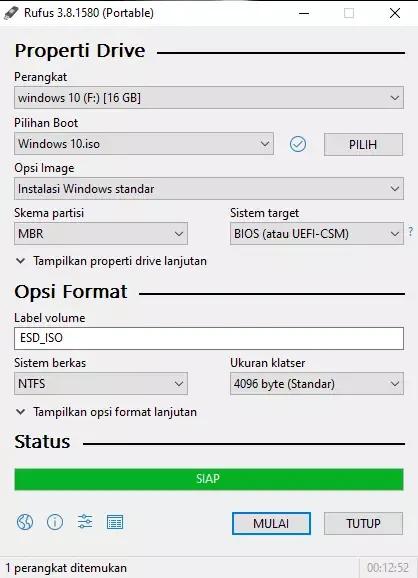418x578 pixels.
Task: Expand Tampilkan properti drive lanjutan
Action: pyautogui.click(x=111, y=261)
